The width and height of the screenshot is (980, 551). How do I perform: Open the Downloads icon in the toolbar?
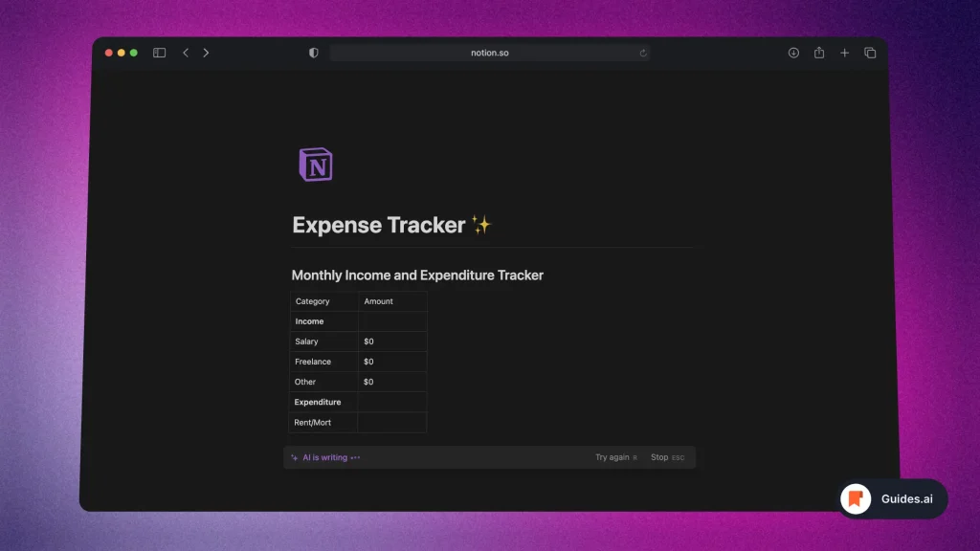(793, 53)
